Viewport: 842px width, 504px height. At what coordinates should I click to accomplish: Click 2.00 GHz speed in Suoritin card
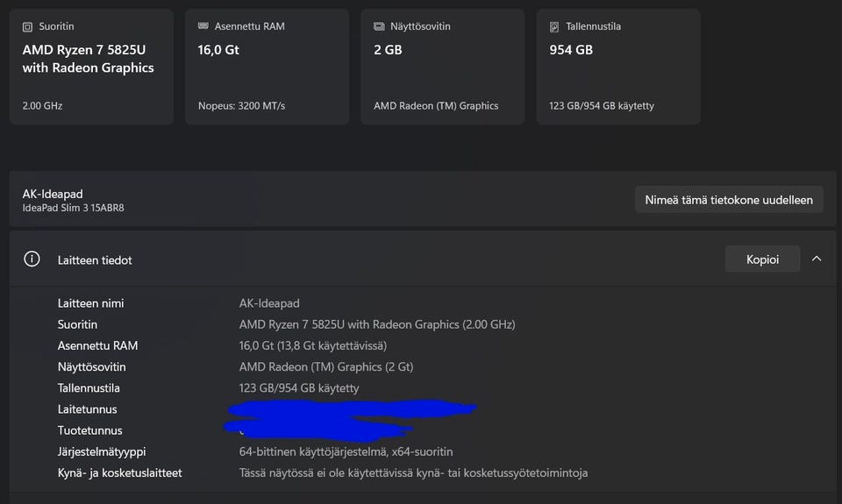click(42, 106)
